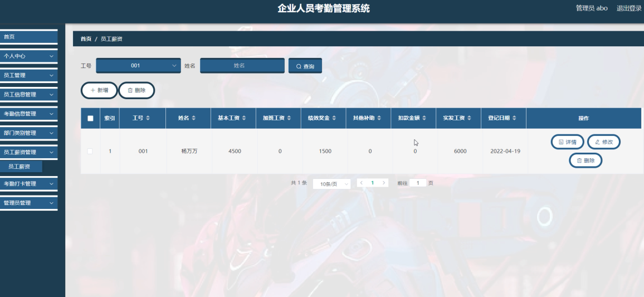Click the sort icon for 基本工资 column
This screenshot has height=297, width=644.
(x=244, y=118)
